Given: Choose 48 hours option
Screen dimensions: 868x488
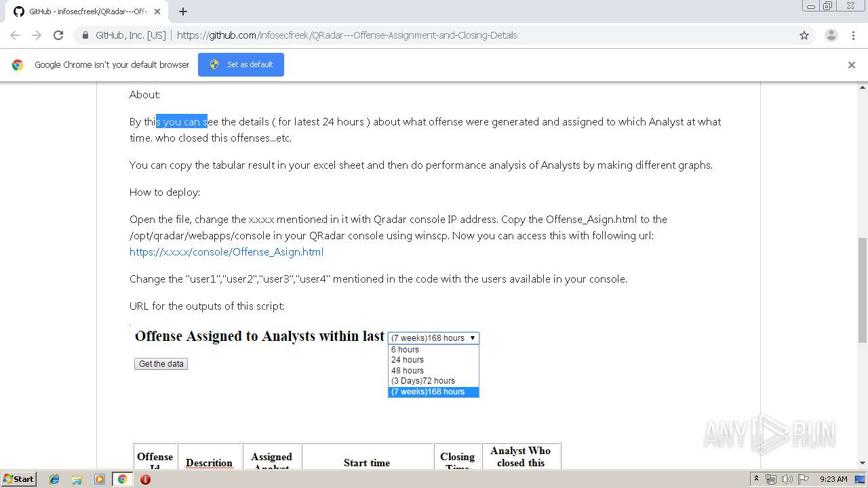Looking at the screenshot, I should pyautogui.click(x=433, y=371).
